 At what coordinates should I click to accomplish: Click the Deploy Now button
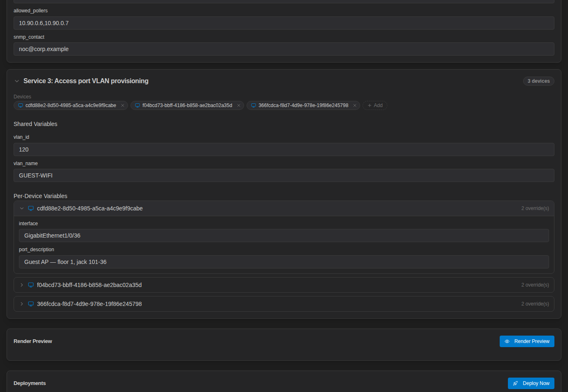tap(531, 383)
